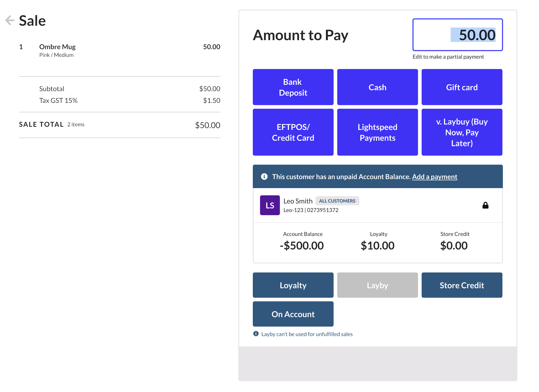The image size is (539, 392).
Task: Click the ALL CUSTOMERS group tag
Action: tap(337, 201)
